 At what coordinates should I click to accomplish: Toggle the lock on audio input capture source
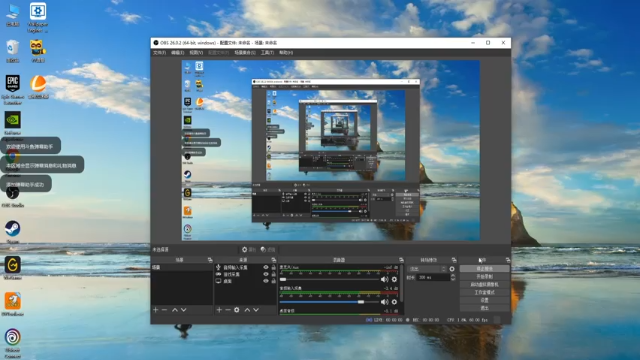pyautogui.click(x=273, y=267)
